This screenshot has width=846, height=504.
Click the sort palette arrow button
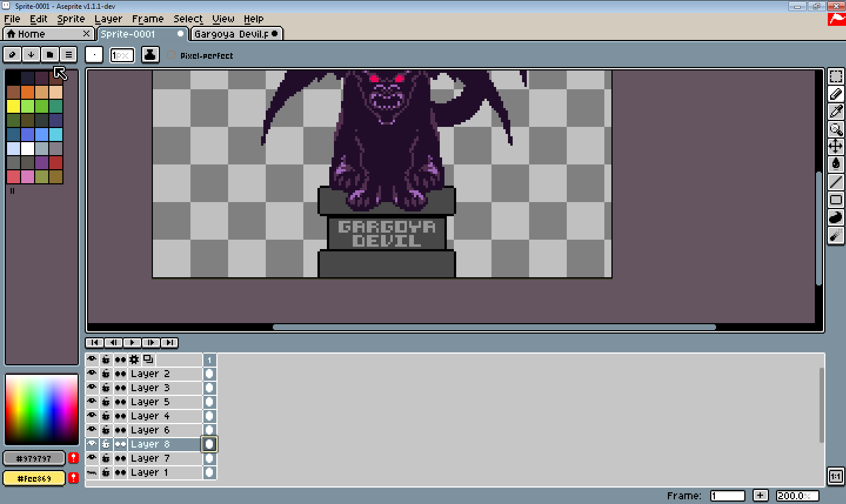(31, 55)
